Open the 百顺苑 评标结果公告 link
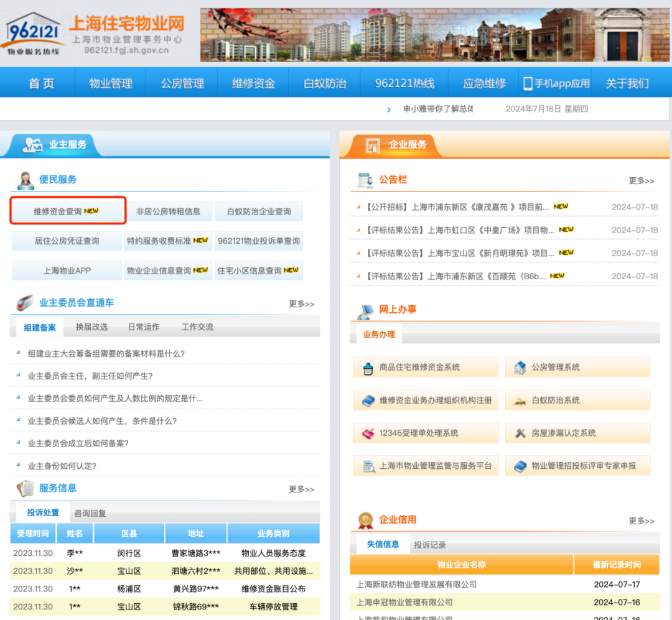 click(455, 277)
